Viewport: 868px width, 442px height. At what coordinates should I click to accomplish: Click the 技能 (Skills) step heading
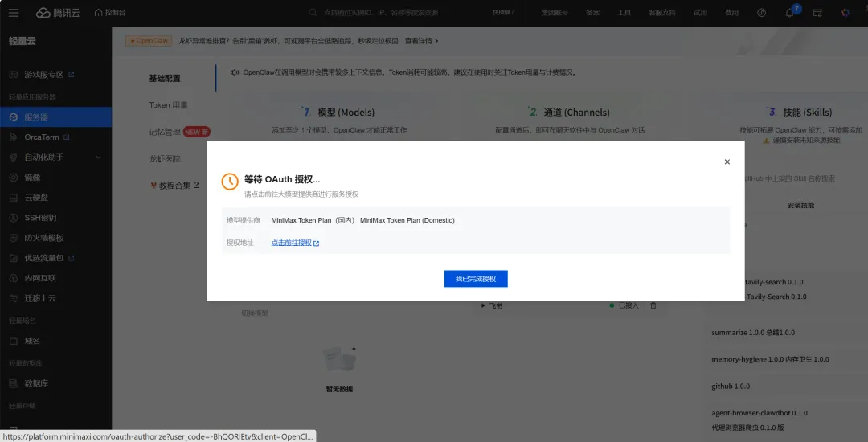(807, 113)
